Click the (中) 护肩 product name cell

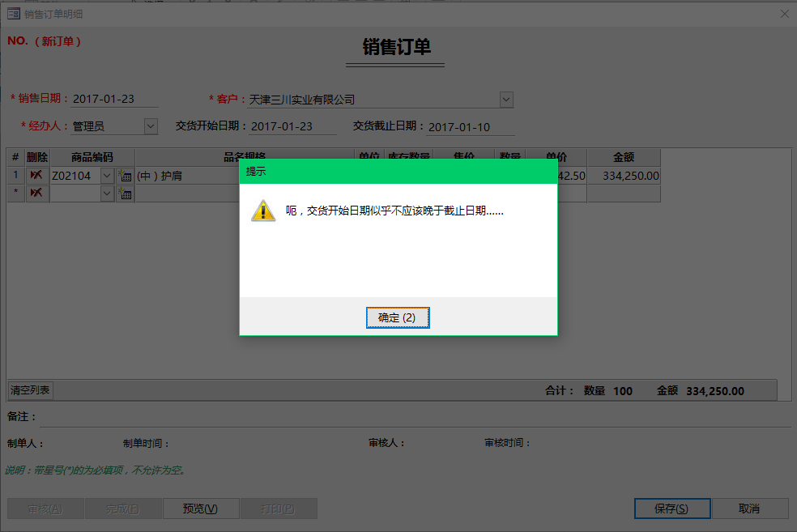[x=188, y=176]
